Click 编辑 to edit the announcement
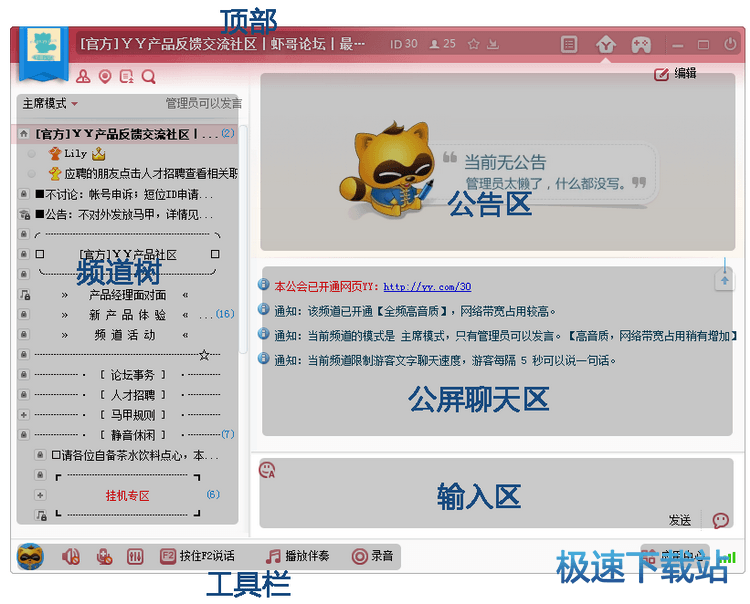The height and width of the screenshot is (604, 750). click(x=675, y=74)
